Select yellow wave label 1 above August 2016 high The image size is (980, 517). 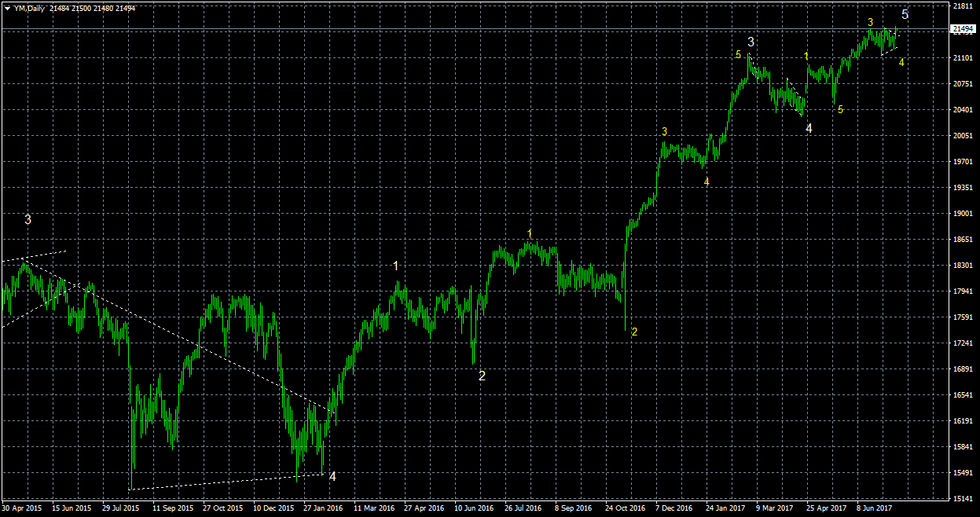click(x=530, y=233)
